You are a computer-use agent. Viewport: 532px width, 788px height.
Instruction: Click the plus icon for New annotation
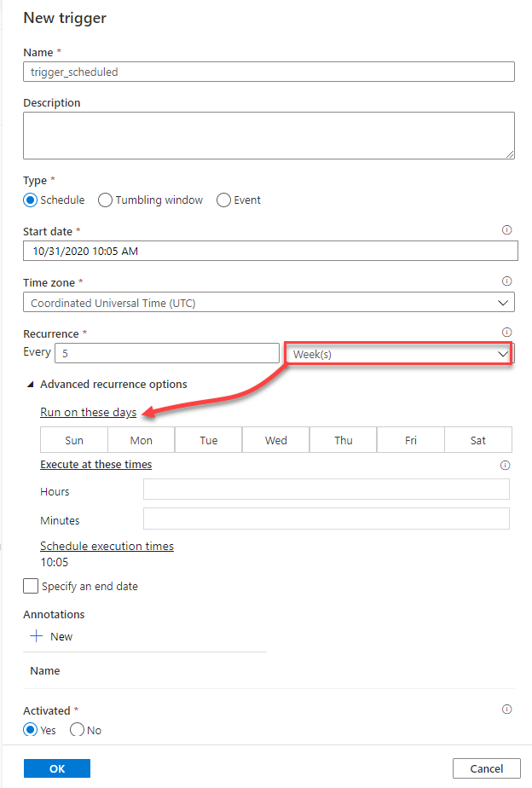[37, 636]
